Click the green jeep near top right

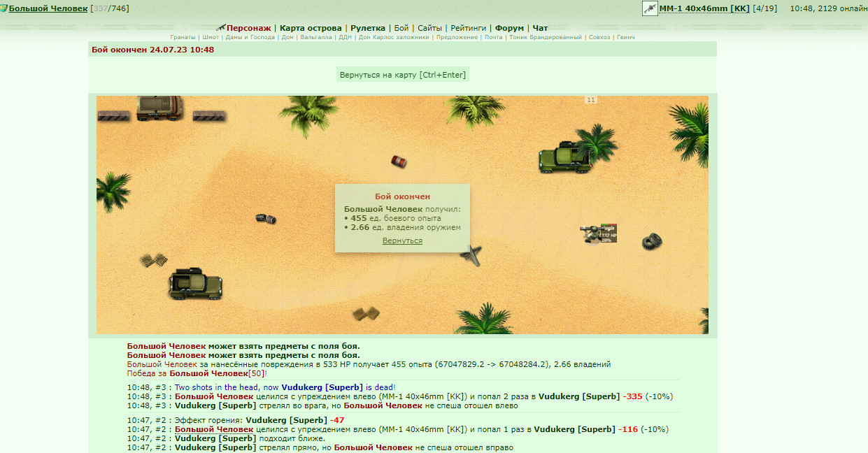click(566, 158)
